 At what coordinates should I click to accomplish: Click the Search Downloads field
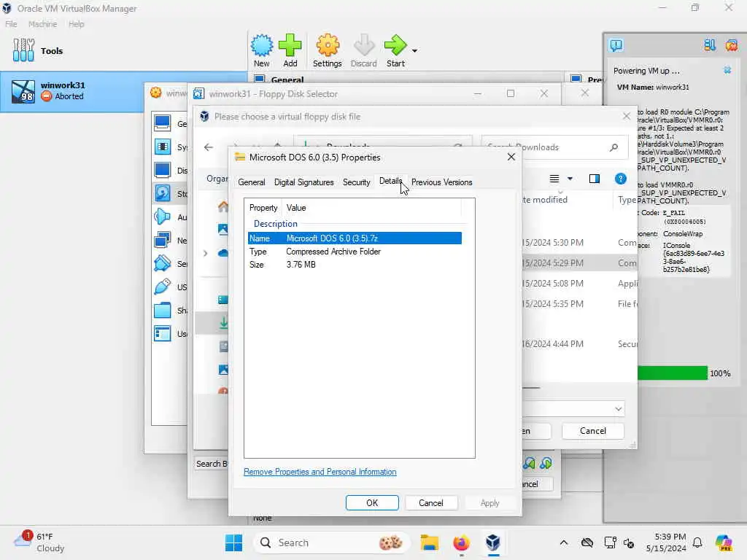[554, 147]
